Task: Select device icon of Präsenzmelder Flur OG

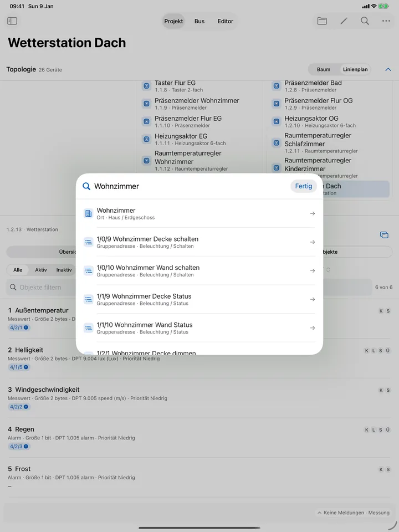Action: coord(277,104)
